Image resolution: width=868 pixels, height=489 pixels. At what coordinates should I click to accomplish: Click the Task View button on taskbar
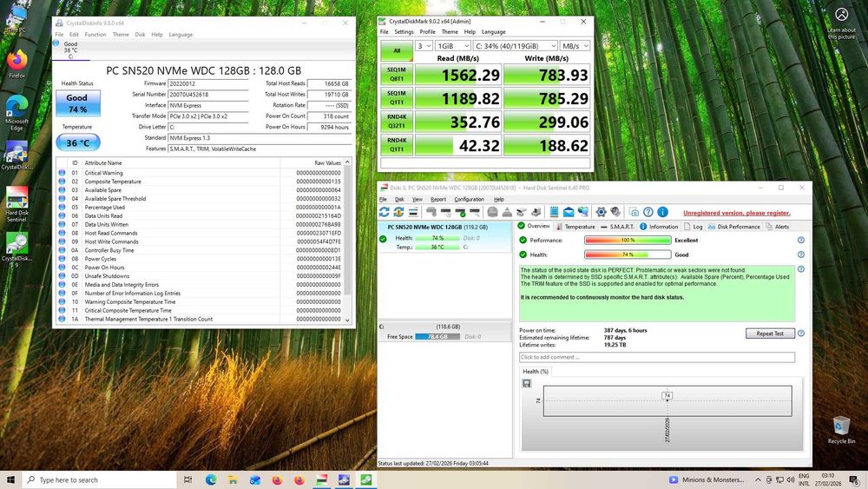click(x=187, y=479)
